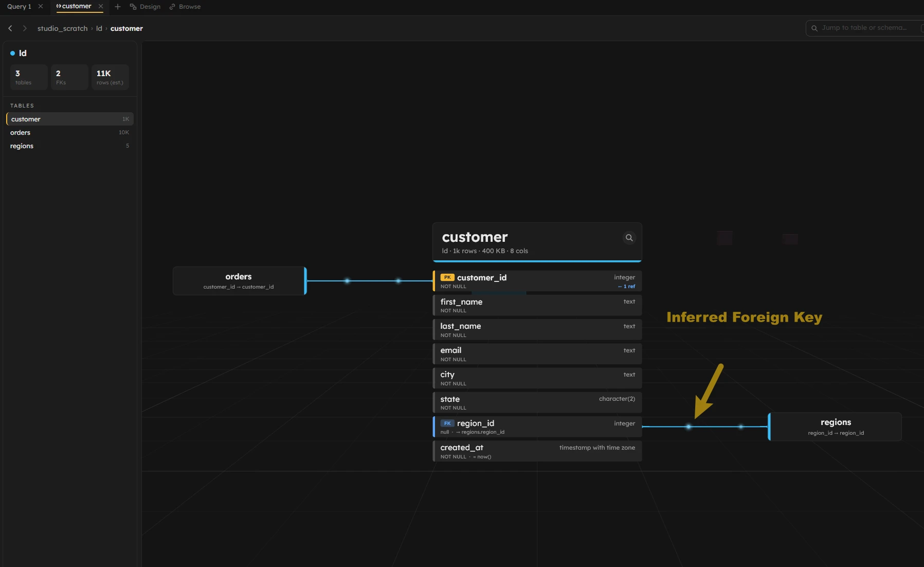Viewport: 924px width, 567px height.
Task: Close the customer tab
Action: (x=101, y=6)
